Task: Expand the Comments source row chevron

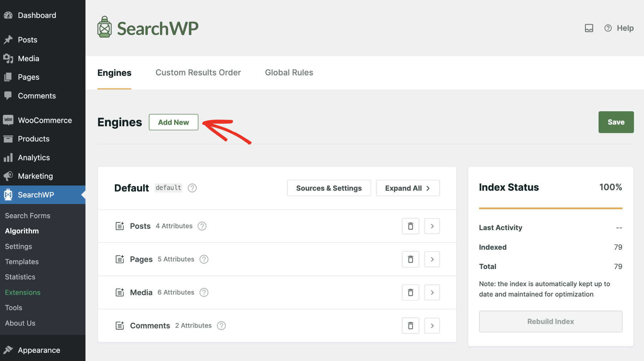Action: tap(432, 326)
